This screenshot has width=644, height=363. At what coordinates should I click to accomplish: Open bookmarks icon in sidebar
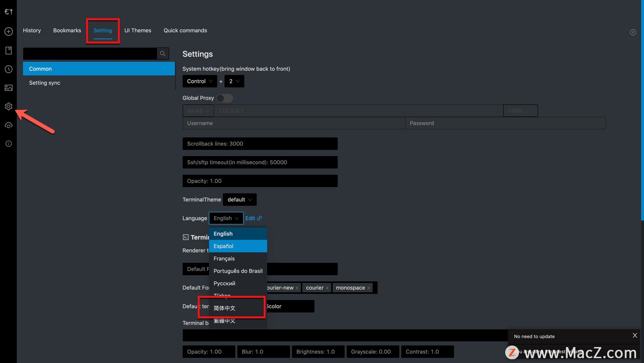9,50
